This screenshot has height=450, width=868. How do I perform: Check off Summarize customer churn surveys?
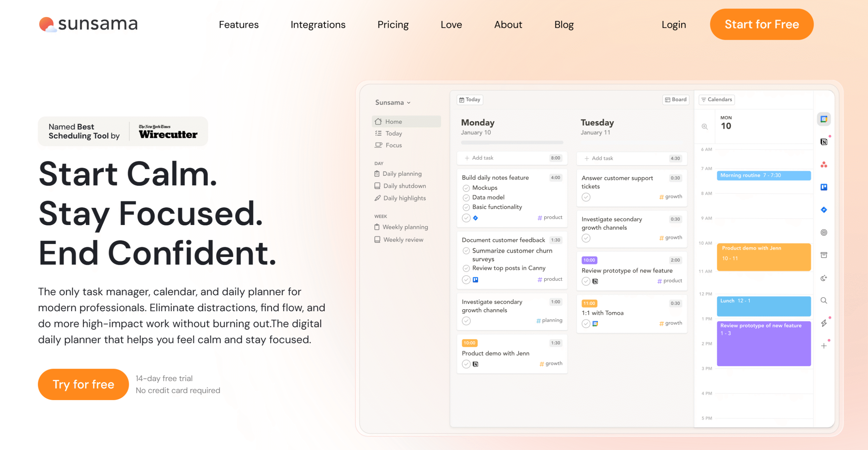click(x=466, y=251)
